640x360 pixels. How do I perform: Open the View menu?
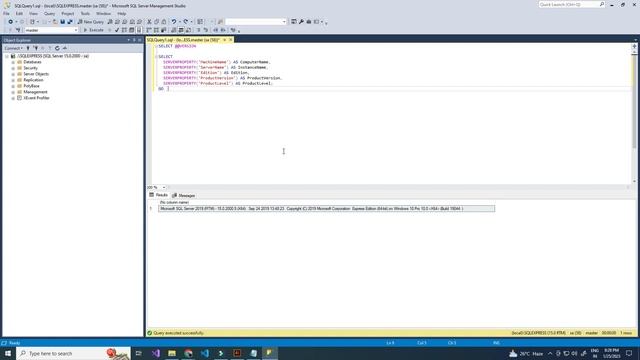point(33,13)
